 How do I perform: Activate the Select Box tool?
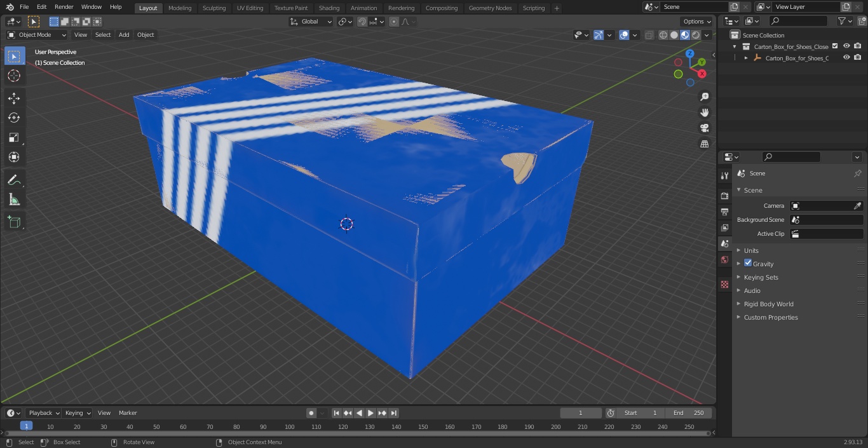[x=14, y=56]
